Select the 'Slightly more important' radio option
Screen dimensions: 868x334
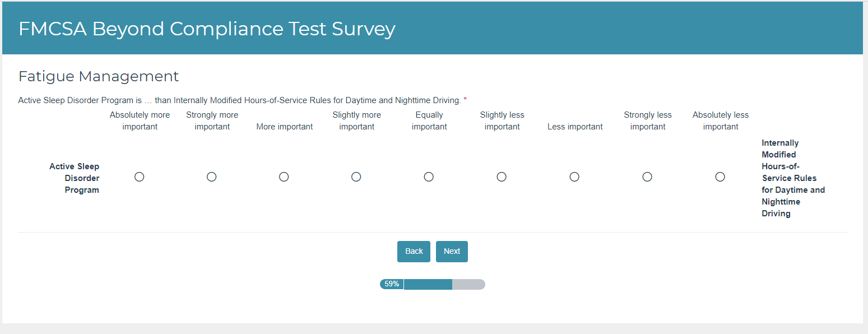pos(356,177)
